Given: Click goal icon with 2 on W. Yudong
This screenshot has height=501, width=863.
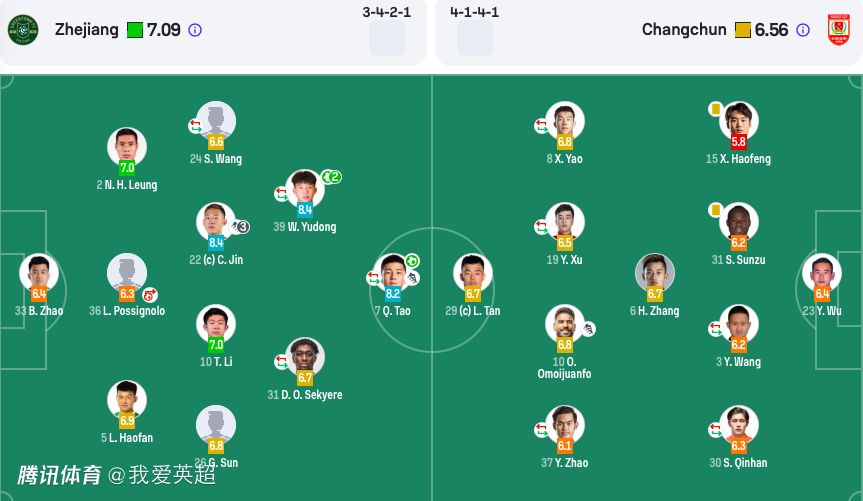Looking at the screenshot, I should click(x=331, y=177).
